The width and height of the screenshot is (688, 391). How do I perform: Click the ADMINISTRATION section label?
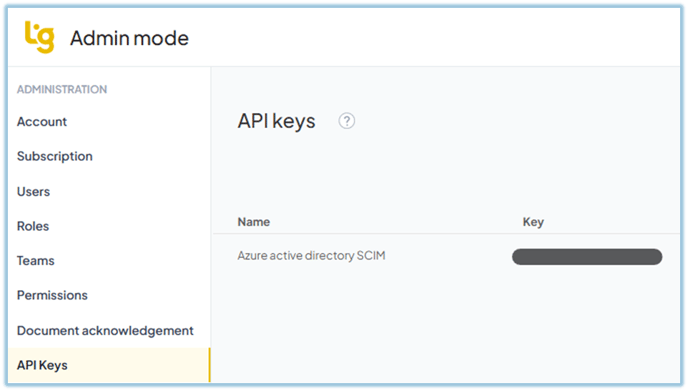(x=62, y=90)
